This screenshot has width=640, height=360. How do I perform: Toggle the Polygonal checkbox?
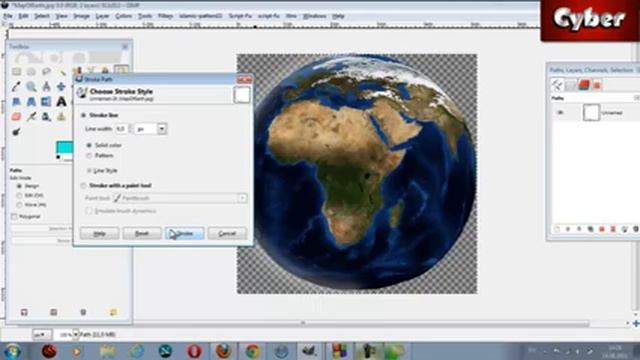(14, 216)
